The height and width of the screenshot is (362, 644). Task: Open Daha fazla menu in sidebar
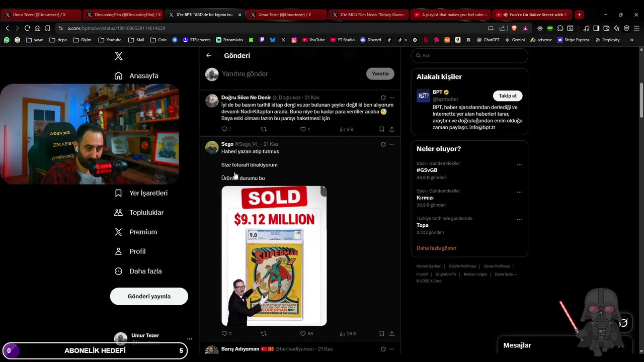(138, 271)
